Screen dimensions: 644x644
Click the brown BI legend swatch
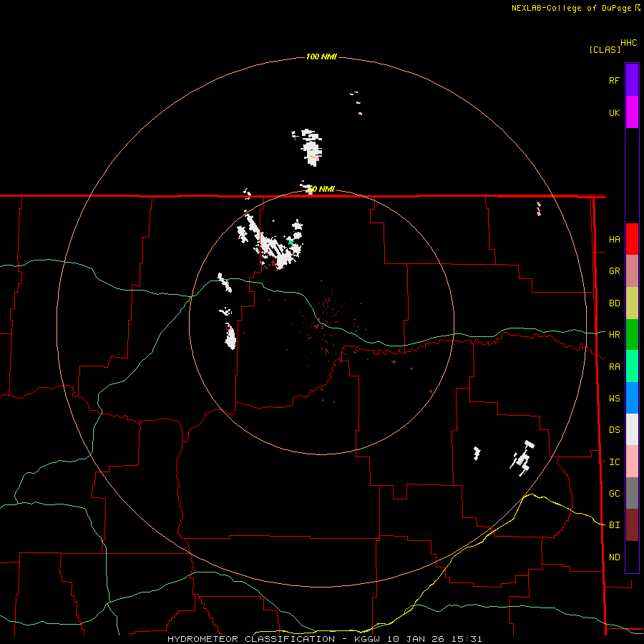[x=632, y=525]
